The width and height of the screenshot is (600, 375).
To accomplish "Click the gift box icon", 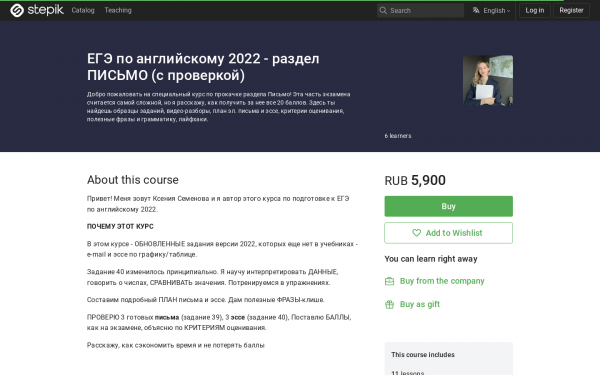I will click(x=389, y=304).
